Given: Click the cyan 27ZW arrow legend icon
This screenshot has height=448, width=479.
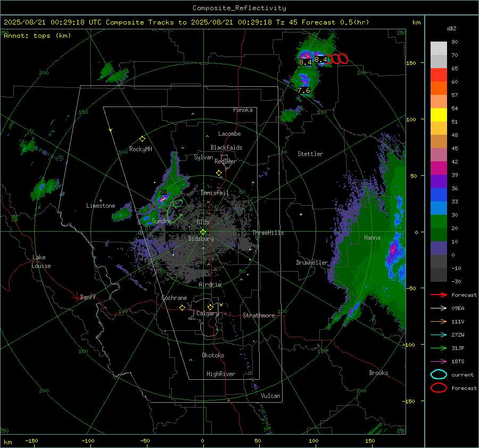Looking at the screenshot, I should [439, 335].
